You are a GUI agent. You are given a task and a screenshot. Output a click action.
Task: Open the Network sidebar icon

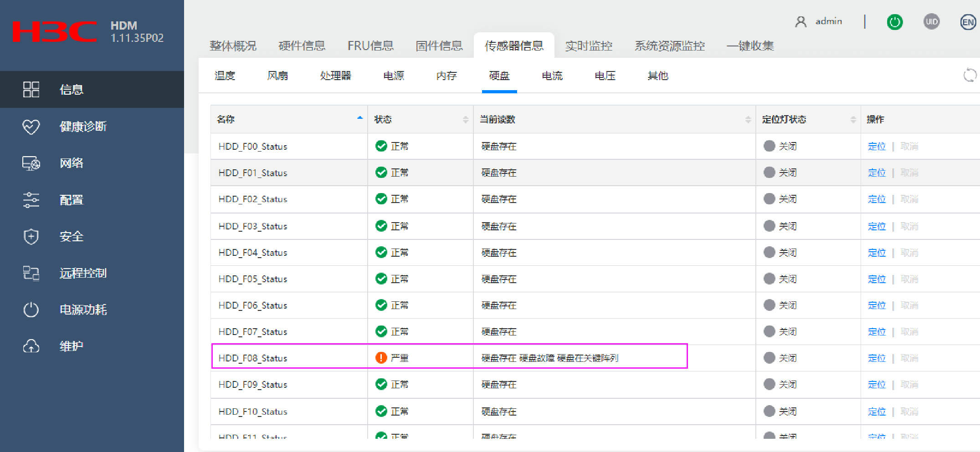tap(31, 163)
